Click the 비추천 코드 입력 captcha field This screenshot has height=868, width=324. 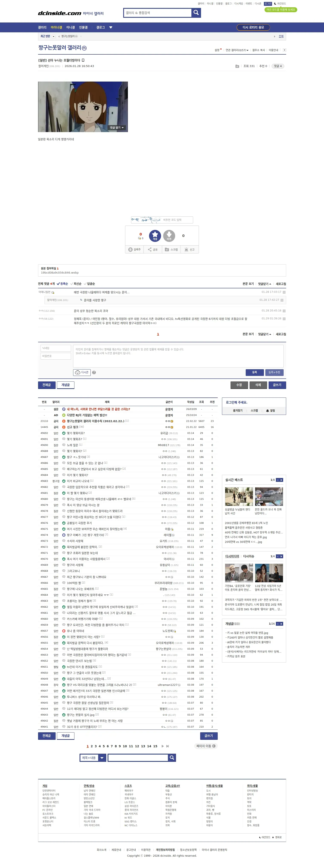[x=177, y=220]
